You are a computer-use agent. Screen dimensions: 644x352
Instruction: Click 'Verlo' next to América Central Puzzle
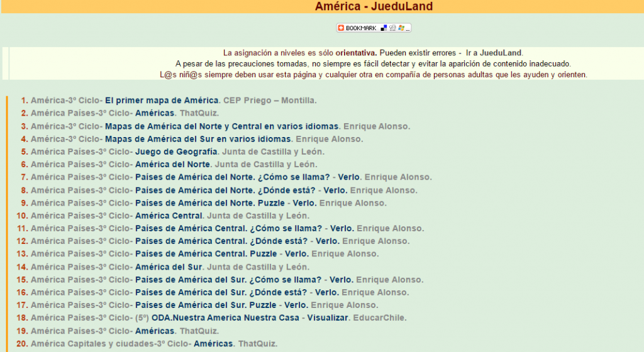click(296, 254)
